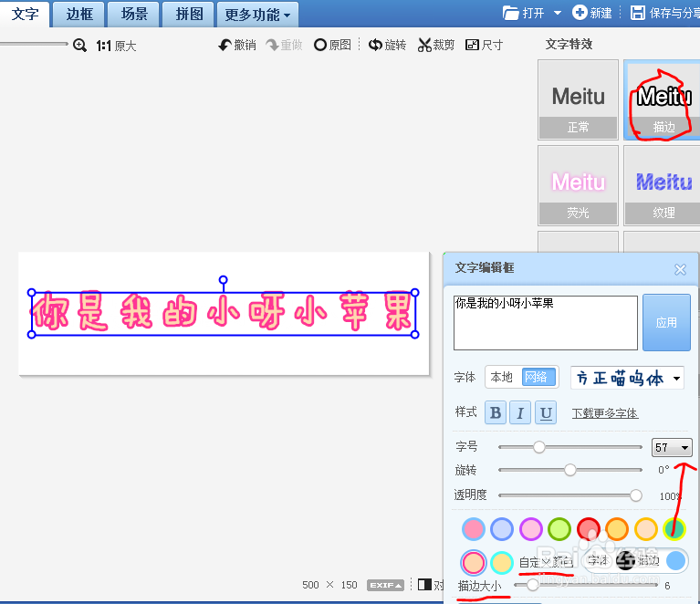Pick the red swatch with dark red border
The height and width of the screenshot is (604, 700).
(x=589, y=529)
